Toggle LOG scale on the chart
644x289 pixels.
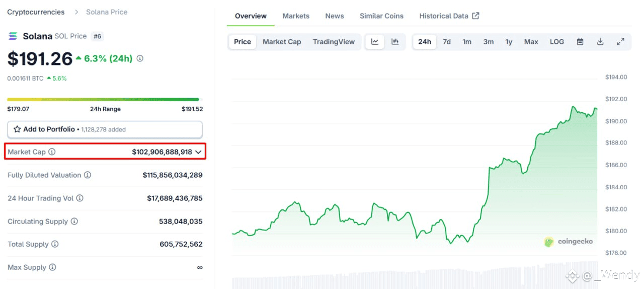pyautogui.click(x=557, y=42)
